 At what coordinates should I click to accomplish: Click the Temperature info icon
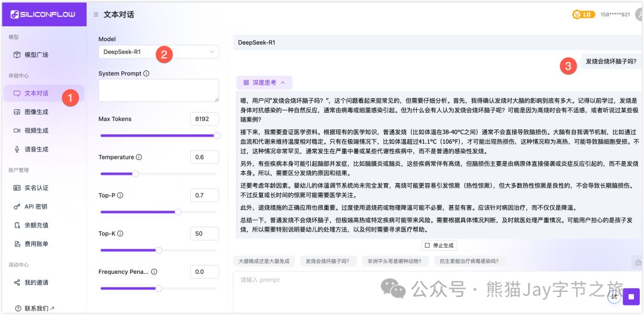(x=139, y=157)
